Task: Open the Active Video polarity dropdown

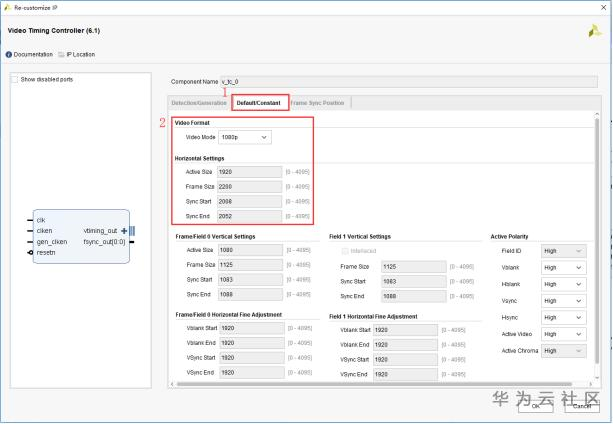Action: (x=564, y=335)
